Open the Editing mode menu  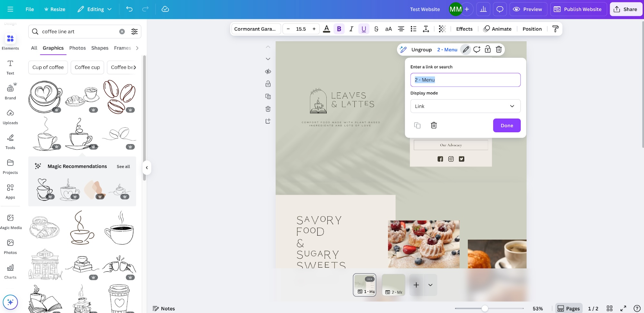[x=94, y=9]
